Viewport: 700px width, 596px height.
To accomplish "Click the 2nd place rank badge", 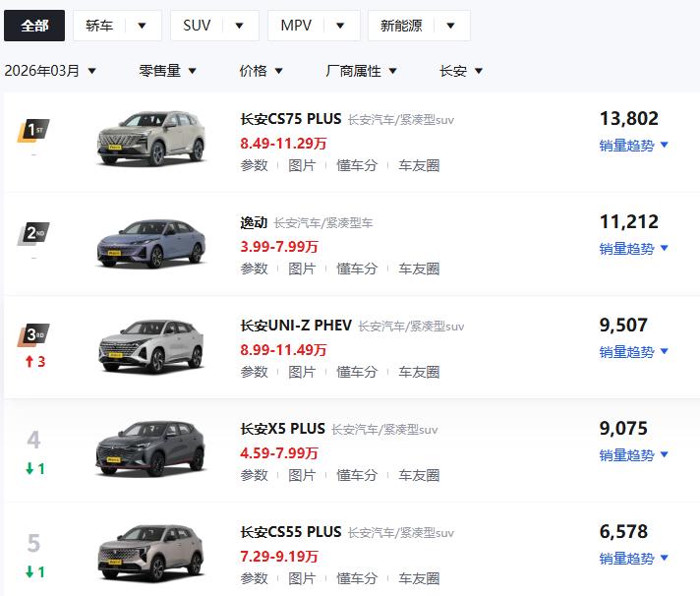I will [33, 233].
